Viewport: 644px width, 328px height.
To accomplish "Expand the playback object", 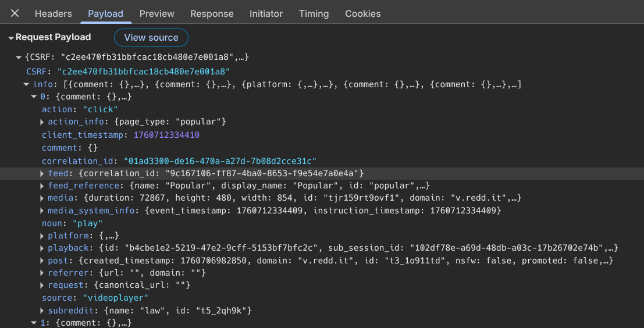I will 42,248.
